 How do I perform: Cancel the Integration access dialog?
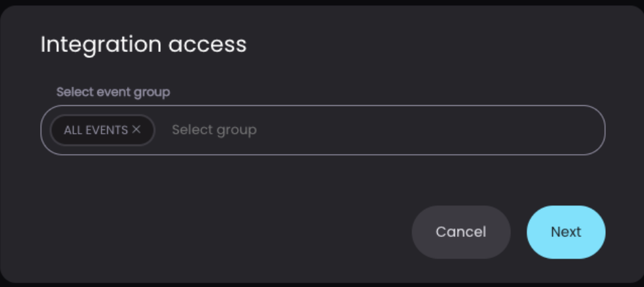[461, 232]
